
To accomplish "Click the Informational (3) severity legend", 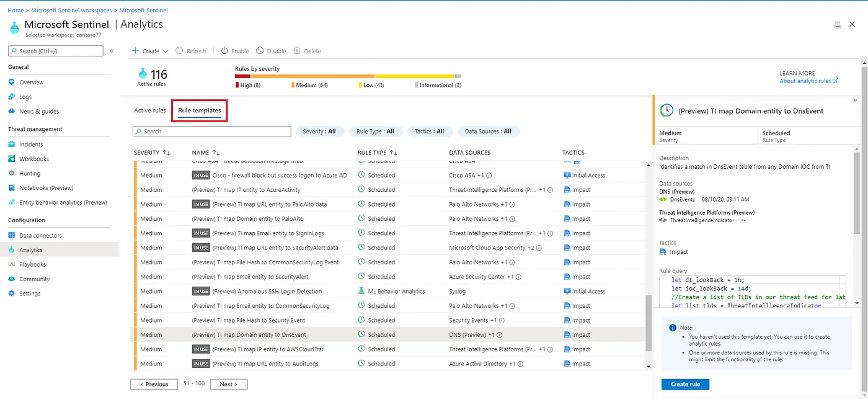I will pyautogui.click(x=438, y=85).
